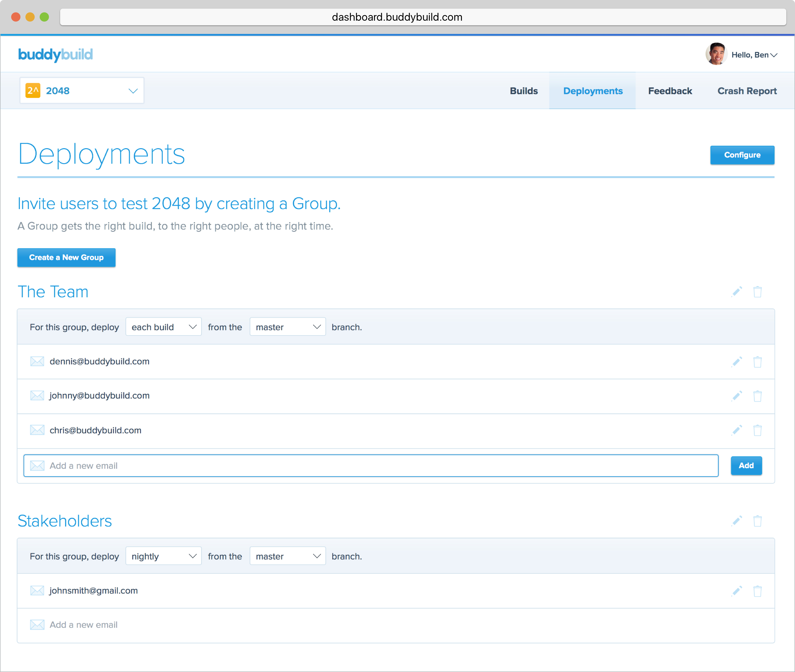Screen dimensions: 795x672
Task: Switch to the Builds tab
Action: click(x=523, y=91)
